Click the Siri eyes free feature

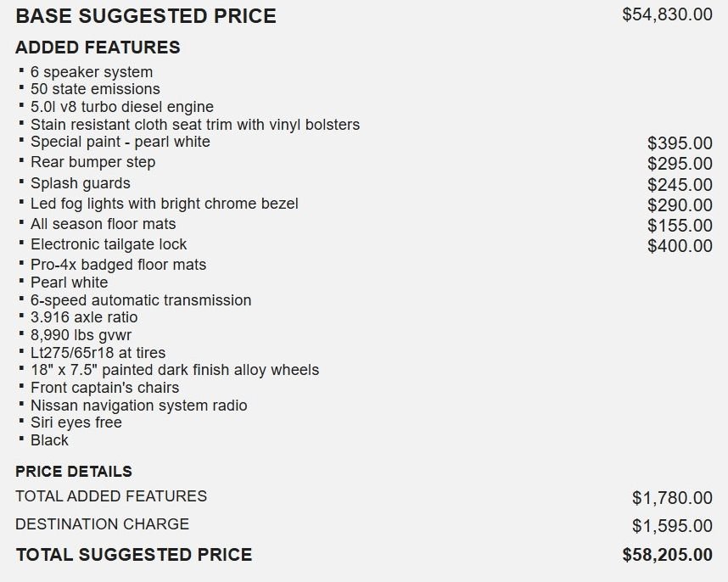coord(76,423)
